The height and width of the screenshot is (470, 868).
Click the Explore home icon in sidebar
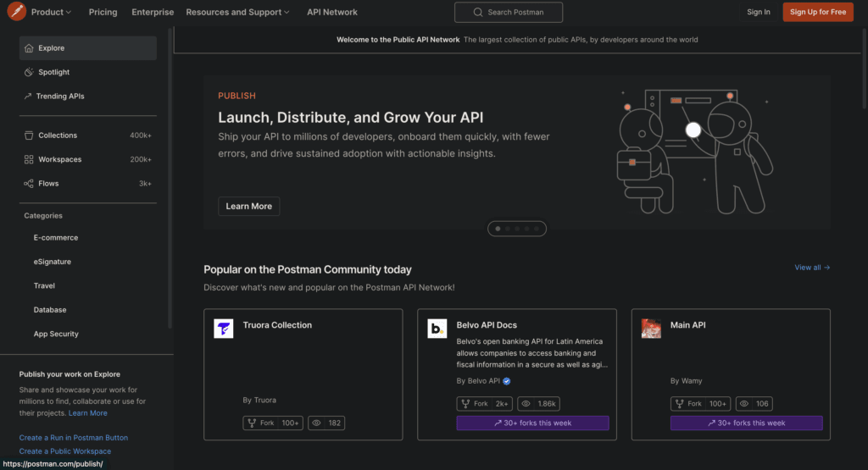pos(29,48)
